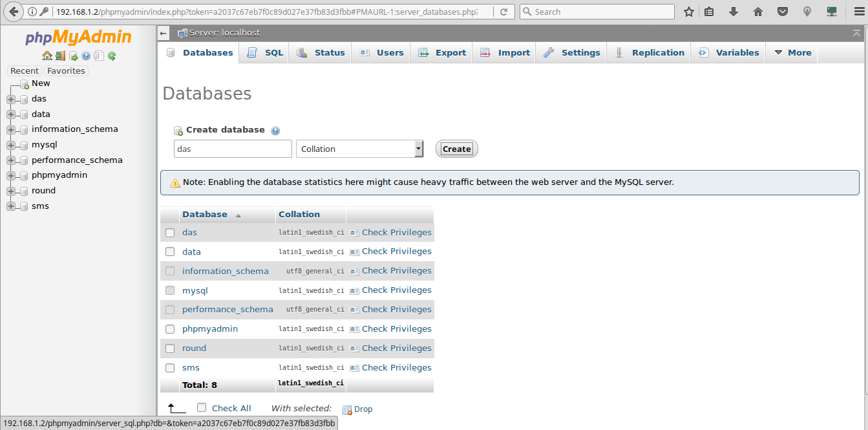This screenshot has height=430, width=868.
Task: Expand the phpmyadmin database in the sidebar
Action: pos(9,175)
